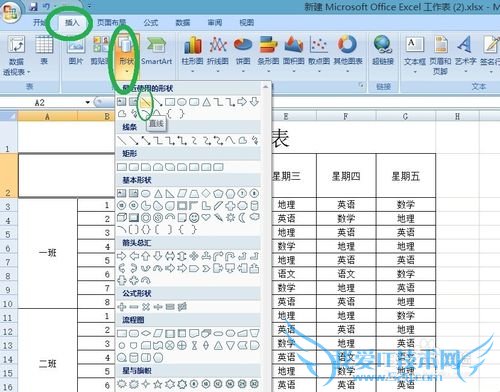Pick the left-right arrow in 箭头总汇
This screenshot has height=392, width=500.
tap(170, 256)
